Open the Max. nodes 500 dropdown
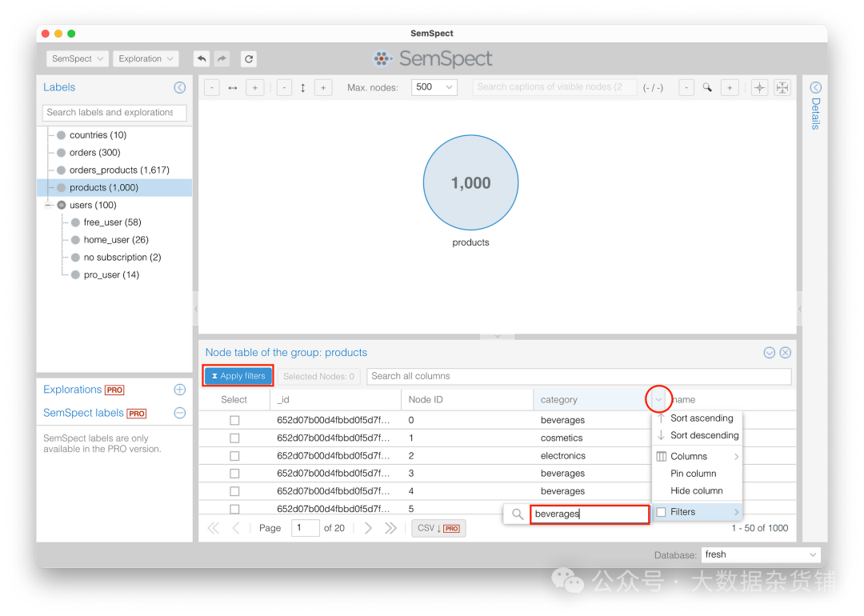This screenshot has height=616, width=864. (x=434, y=87)
